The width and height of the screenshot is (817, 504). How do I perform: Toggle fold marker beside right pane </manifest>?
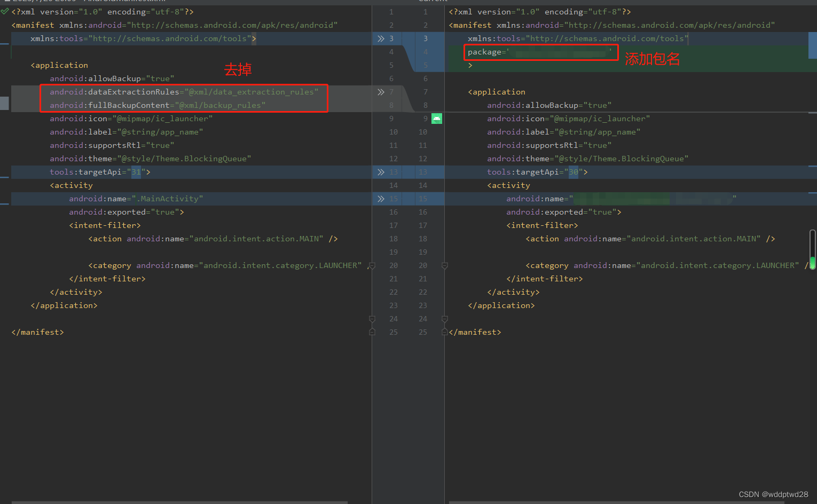pos(445,332)
